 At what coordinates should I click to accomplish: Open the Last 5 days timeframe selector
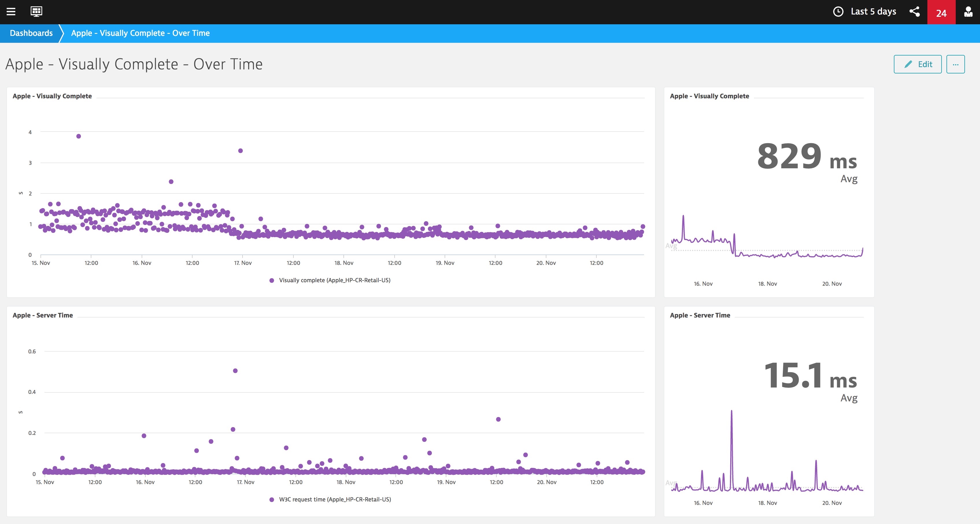point(864,11)
